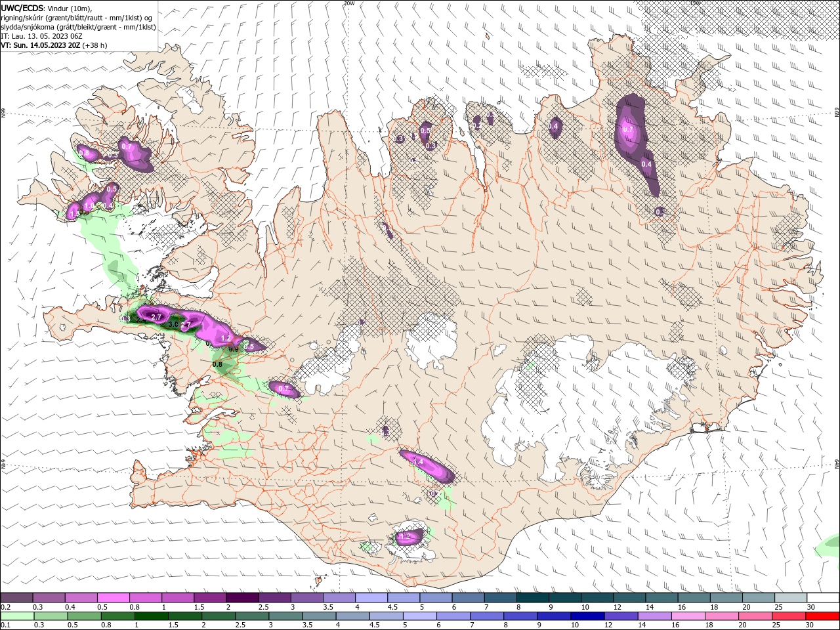Select the lower legend swatch from 0.5 to 0.8
Viewport: 840px width, 630px height.
84,616
